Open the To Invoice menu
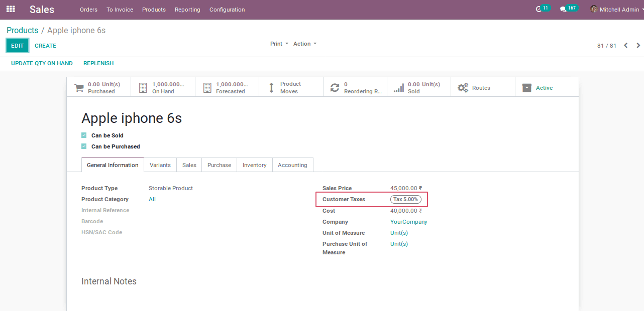Image resolution: width=644 pixels, height=311 pixels. pos(120,10)
